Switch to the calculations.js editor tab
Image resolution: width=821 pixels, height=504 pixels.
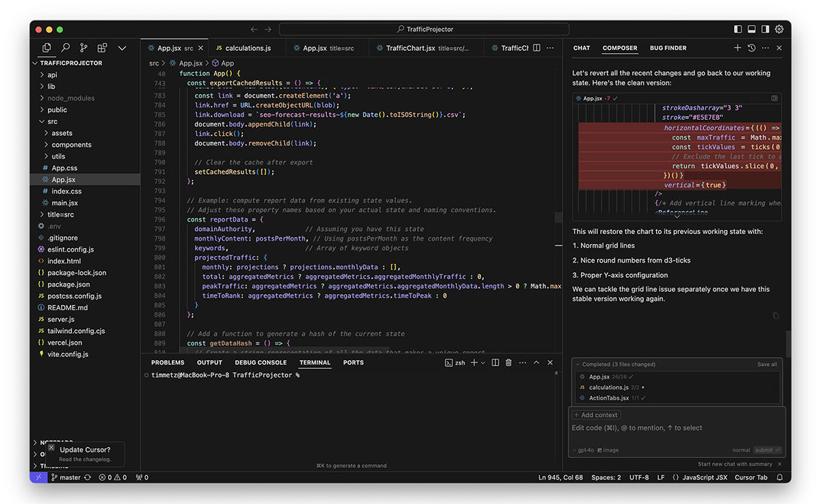(x=247, y=48)
